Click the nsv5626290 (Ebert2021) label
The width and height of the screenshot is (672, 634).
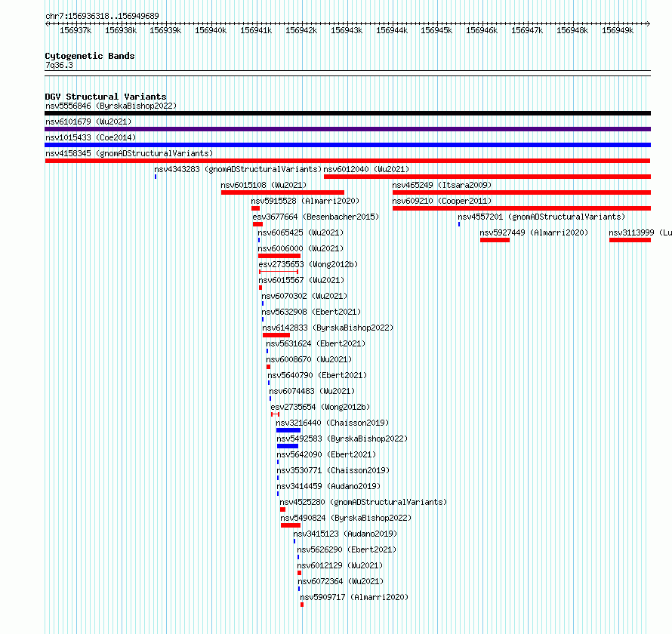tap(347, 549)
